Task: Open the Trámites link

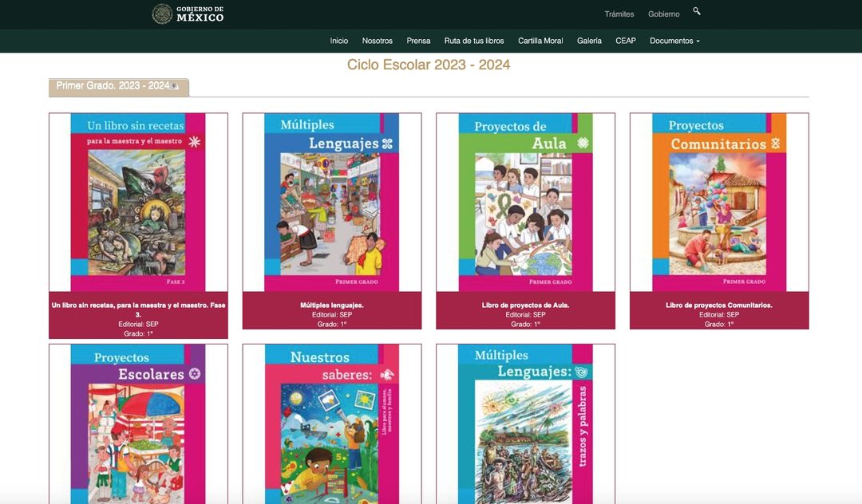Action: pyautogui.click(x=619, y=14)
